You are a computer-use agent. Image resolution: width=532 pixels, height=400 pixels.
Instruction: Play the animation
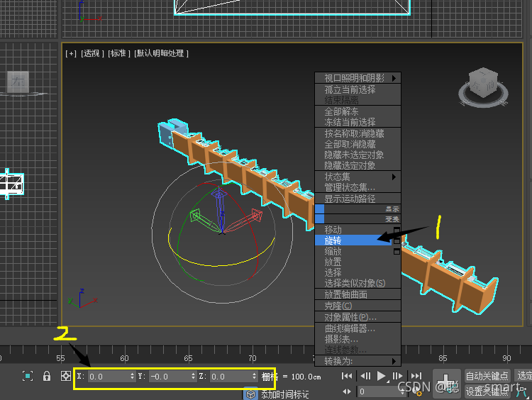[x=382, y=376]
